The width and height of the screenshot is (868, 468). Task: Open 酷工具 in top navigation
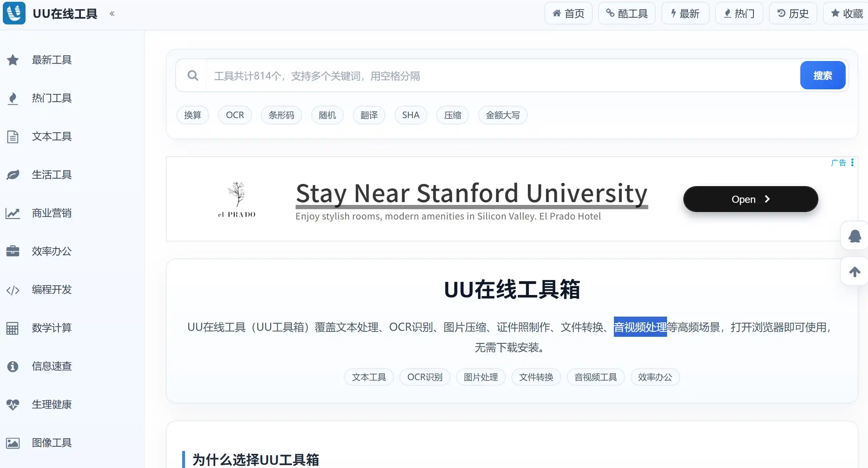627,13
